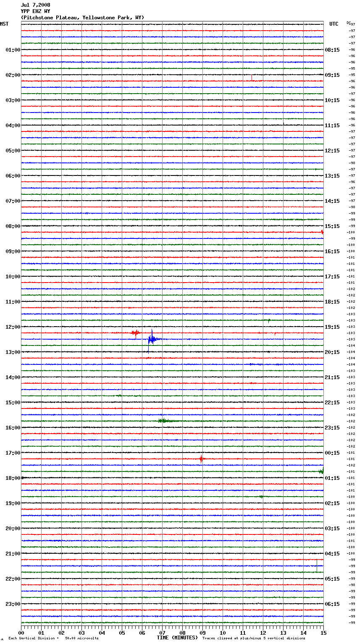Select the station code 'YPP EHZ WY'

coord(35,11)
